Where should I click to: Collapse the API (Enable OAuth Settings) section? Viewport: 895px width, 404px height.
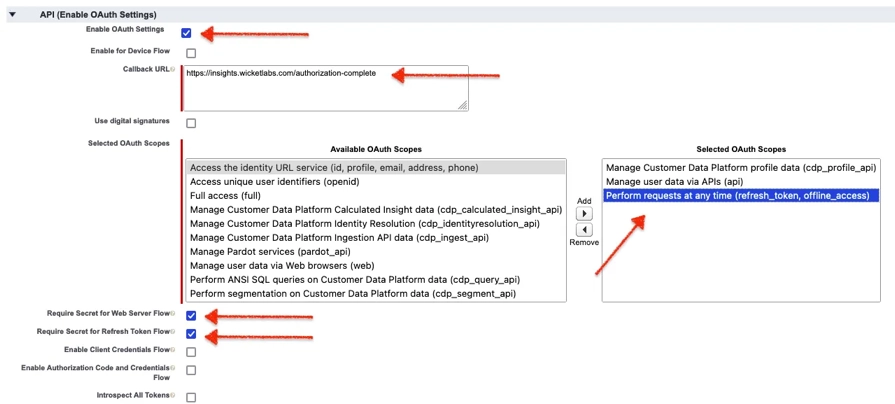click(12, 15)
